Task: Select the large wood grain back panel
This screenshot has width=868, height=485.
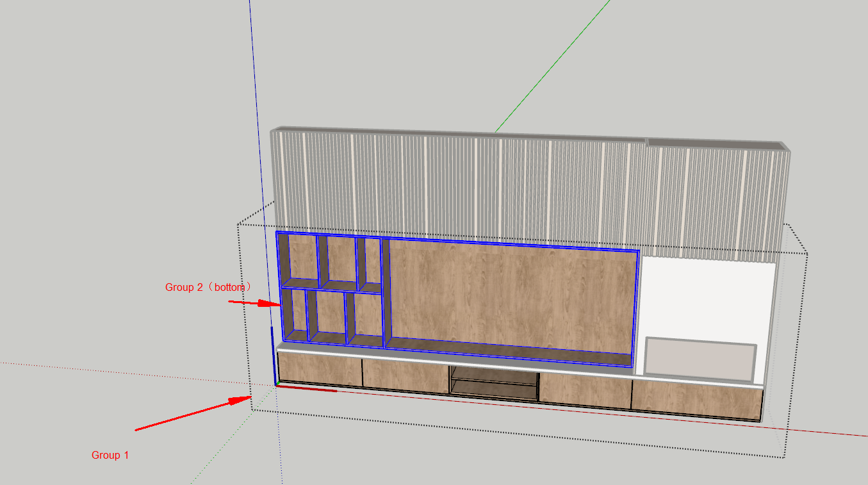Action: [509, 292]
